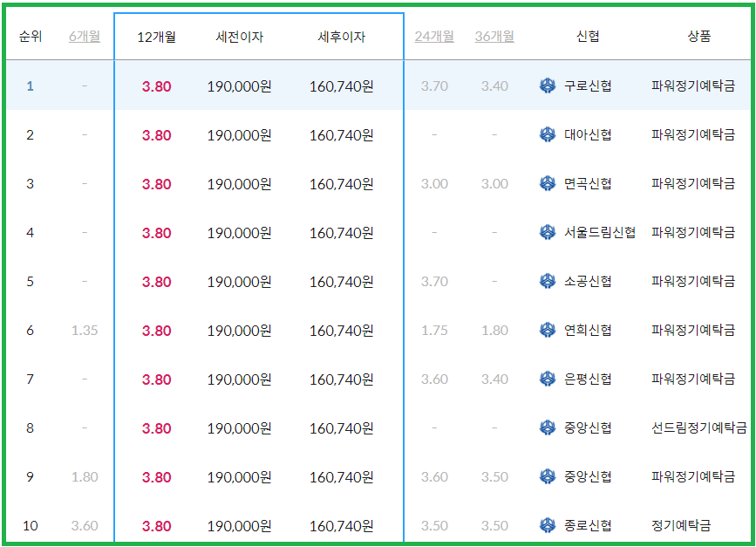The width and height of the screenshot is (756, 547).
Task: Select the 소공신협 bank icon
Action: tap(547, 282)
